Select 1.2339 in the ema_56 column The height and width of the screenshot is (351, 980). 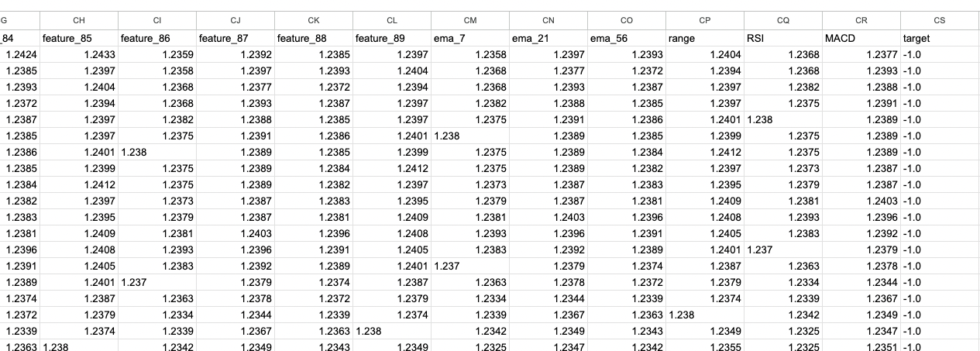point(627,298)
